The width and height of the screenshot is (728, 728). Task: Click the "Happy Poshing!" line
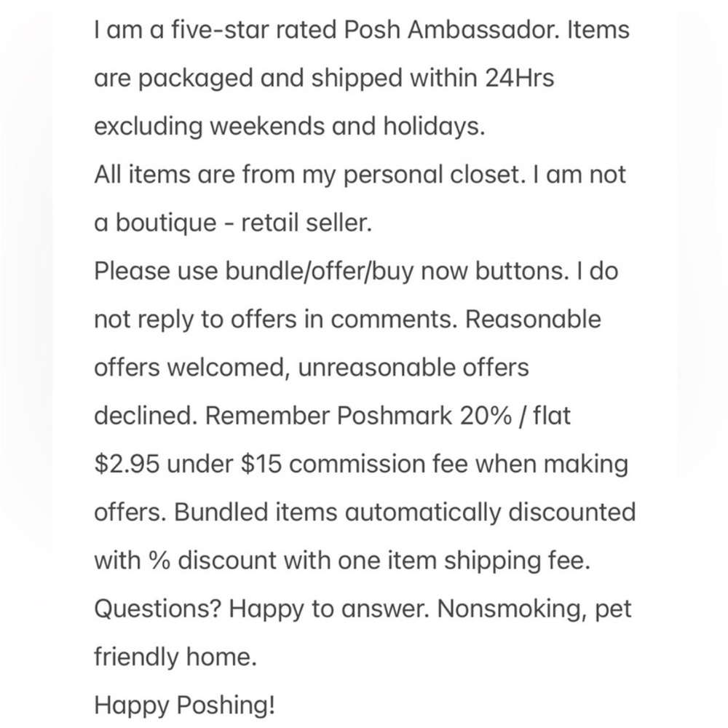coord(185,705)
